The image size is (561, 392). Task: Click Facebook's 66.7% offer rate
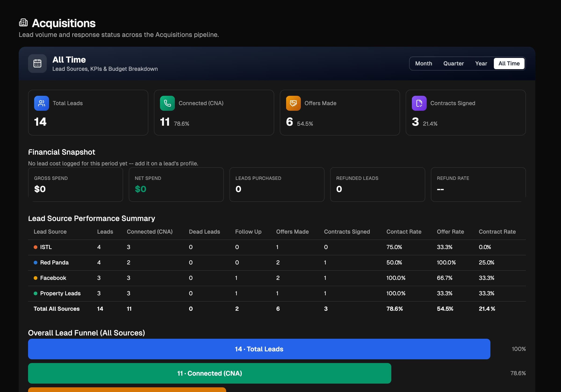tap(444, 278)
